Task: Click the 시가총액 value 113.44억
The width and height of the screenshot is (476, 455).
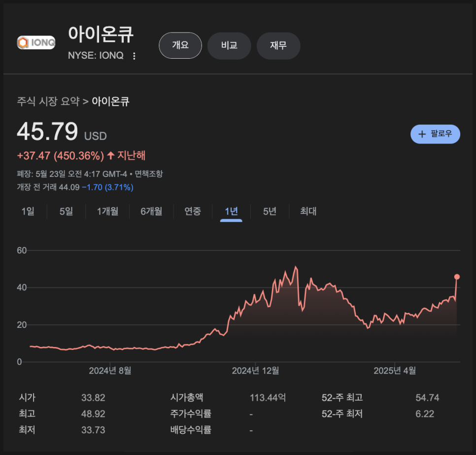Action: click(x=268, y=398)
